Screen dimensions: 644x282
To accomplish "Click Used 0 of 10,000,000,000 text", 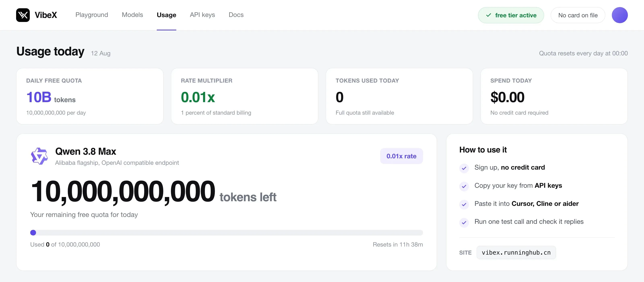I will click(65, 245).
